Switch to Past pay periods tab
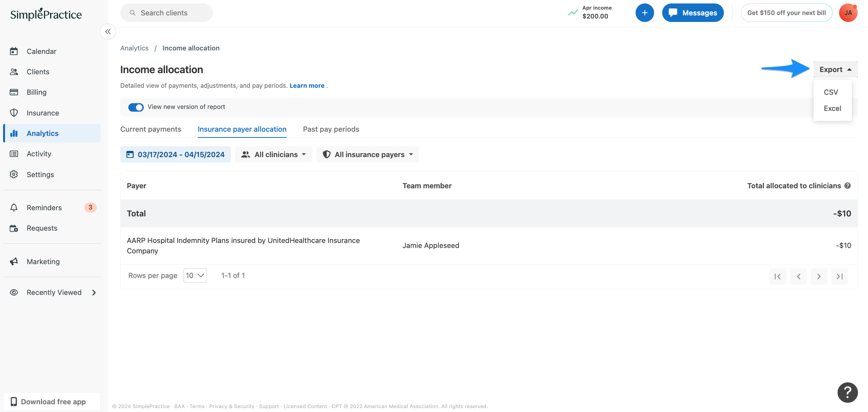 point(331,129)
